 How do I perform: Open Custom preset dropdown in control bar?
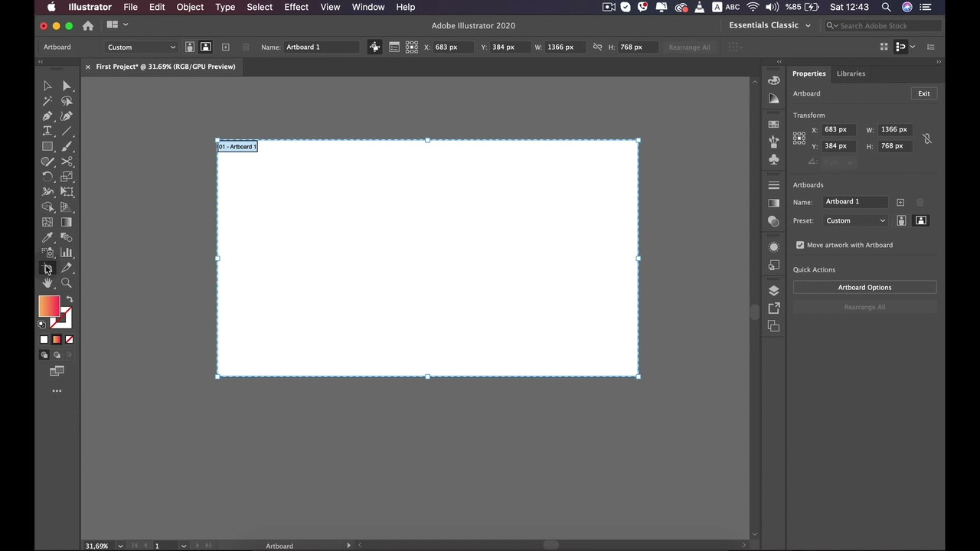point(141,47)
